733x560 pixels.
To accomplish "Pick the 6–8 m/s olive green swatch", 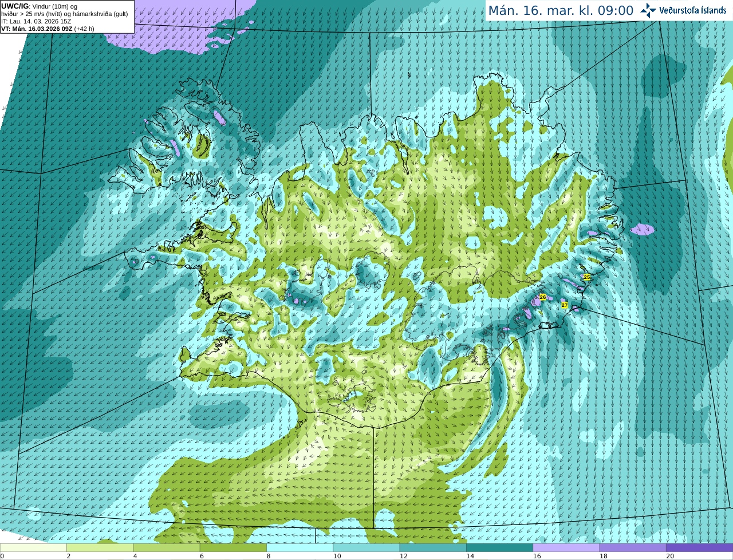I will pyautogui.click(x=233, y=547).
